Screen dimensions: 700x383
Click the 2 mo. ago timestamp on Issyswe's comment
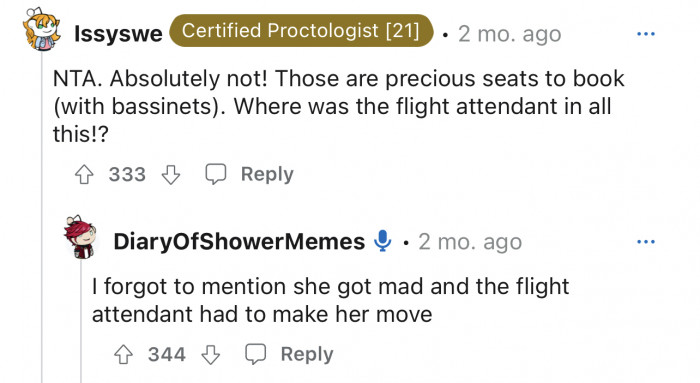pyautogui.click(x=509, y=34)
